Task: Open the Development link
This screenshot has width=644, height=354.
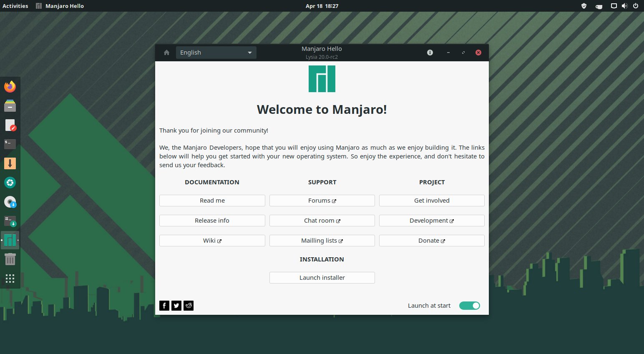Action: 432,221
